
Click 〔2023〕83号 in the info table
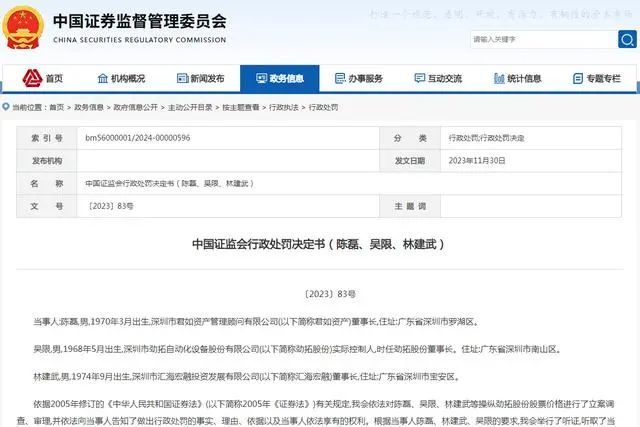[111, 206]
